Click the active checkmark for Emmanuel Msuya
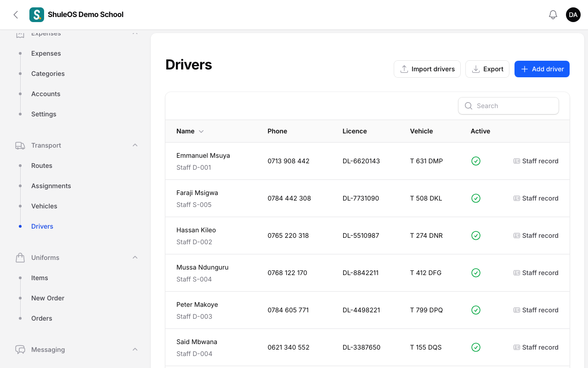The width and height of the screenshot is (588, 368). [x=476, y=161]
